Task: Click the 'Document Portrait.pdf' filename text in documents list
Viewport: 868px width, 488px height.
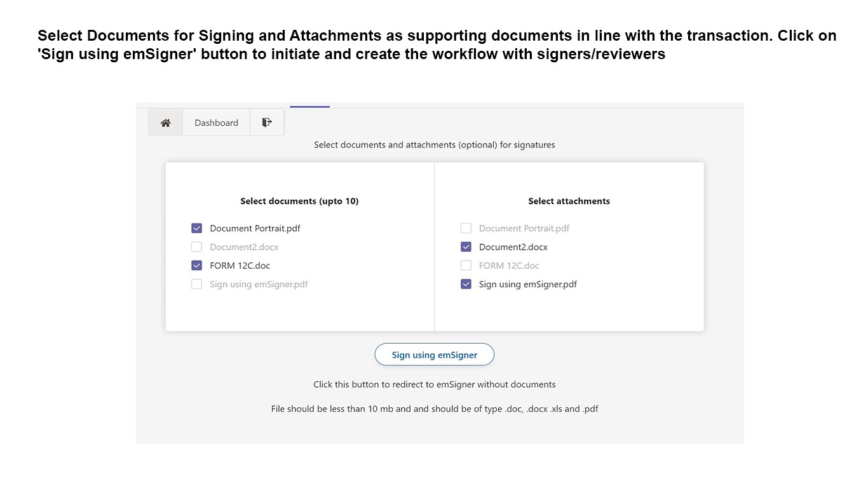Action: 255,228
